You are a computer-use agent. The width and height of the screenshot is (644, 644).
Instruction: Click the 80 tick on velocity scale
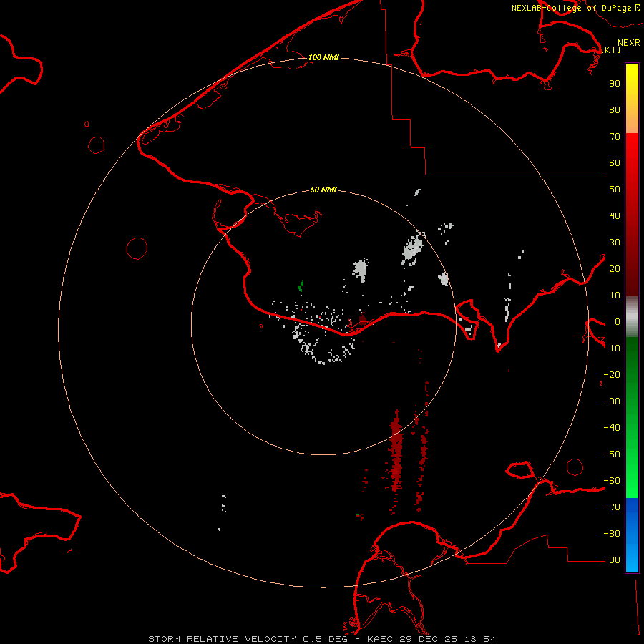coord(615,109)
